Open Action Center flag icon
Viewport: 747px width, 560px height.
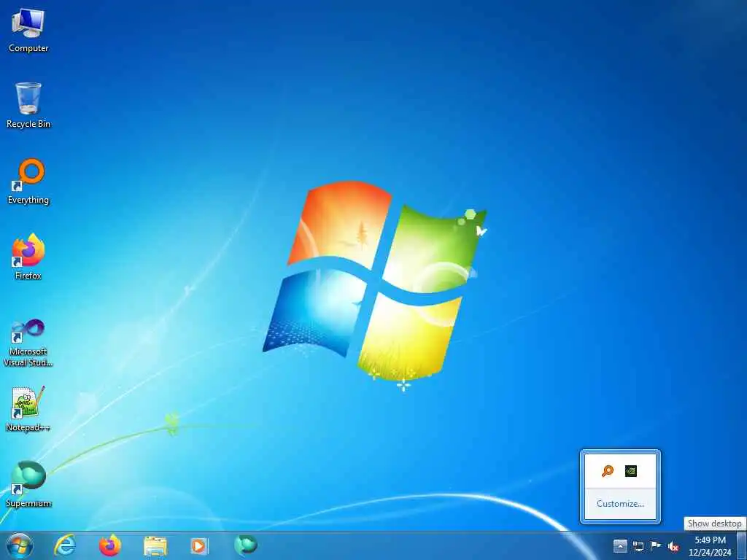coord(656,546)
